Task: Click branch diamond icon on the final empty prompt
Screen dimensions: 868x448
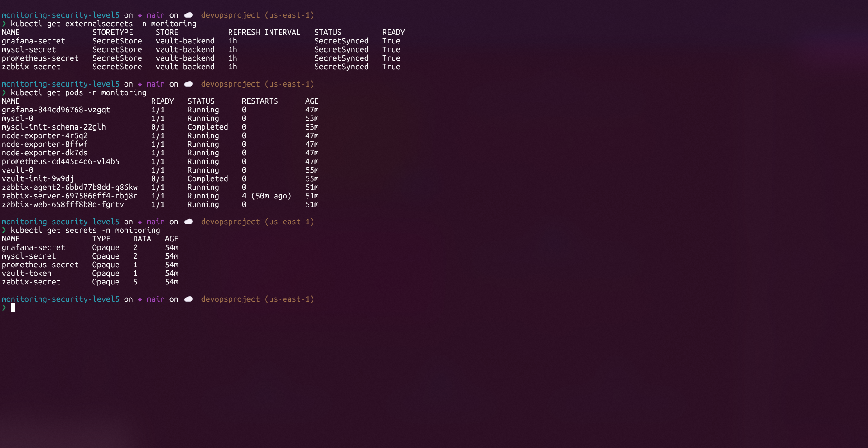Action: point(140,299)
